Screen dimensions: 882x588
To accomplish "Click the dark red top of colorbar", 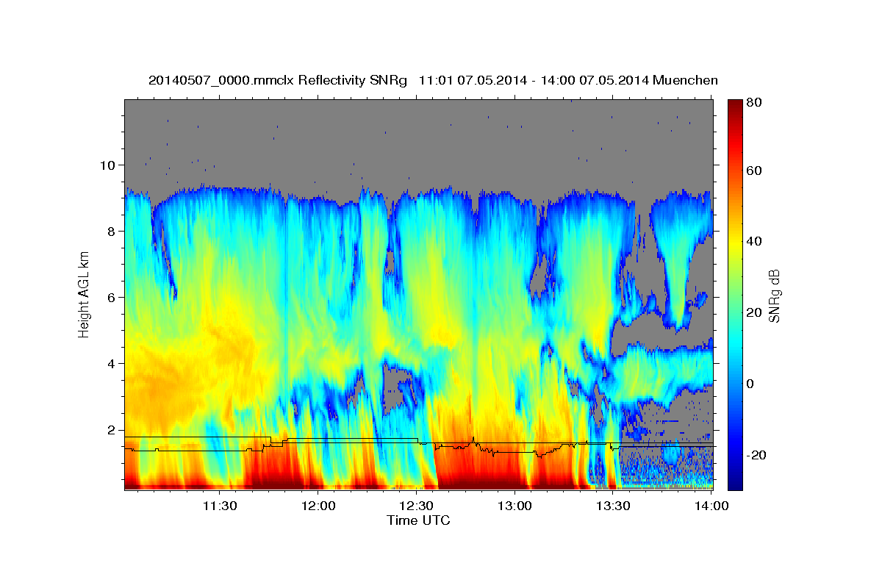I will click(x=735, y=104).
